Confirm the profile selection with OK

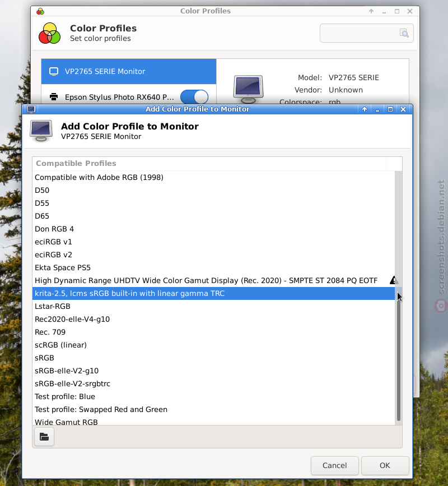(x=385, y=466)
